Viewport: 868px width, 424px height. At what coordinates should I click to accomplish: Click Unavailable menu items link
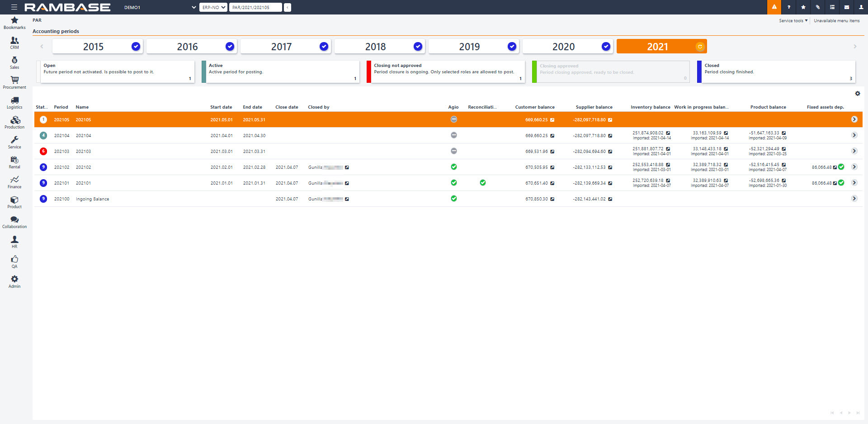(x=836, y=21)
